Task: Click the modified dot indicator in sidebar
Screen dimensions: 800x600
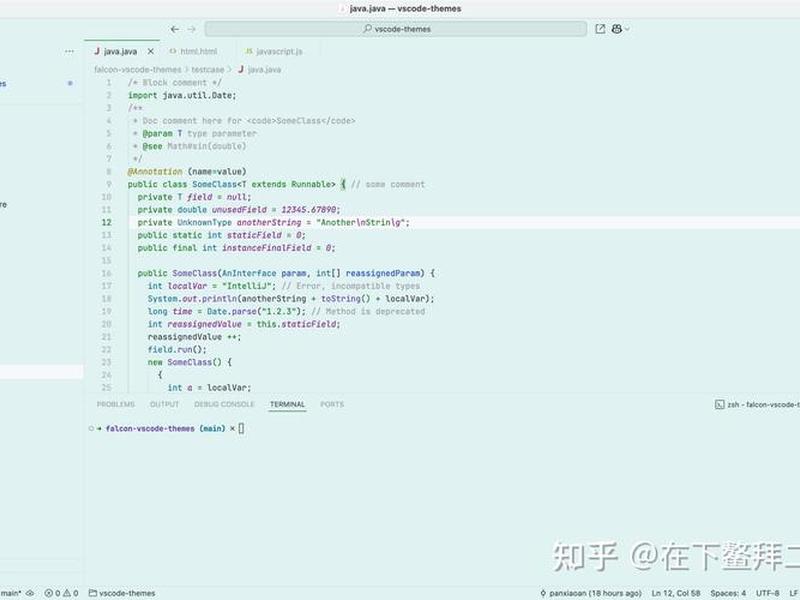Action: tap(70, 83)
